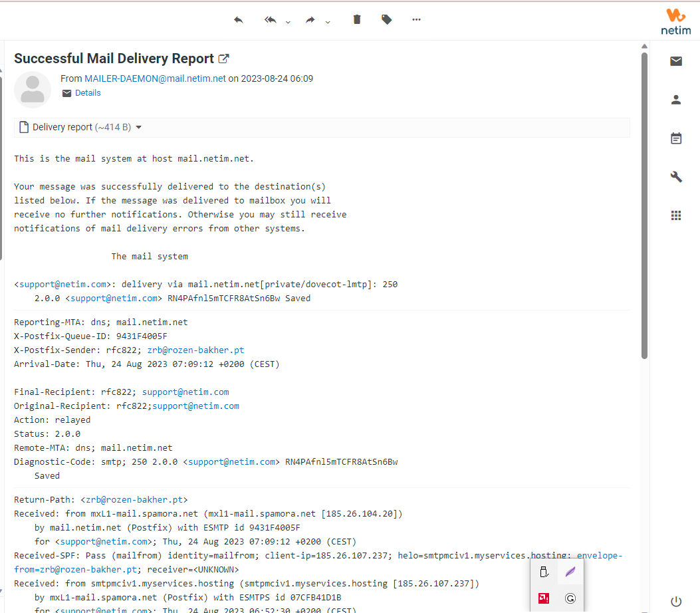
Task: Click the sender avatar placeholder
Action: [33, 89]
